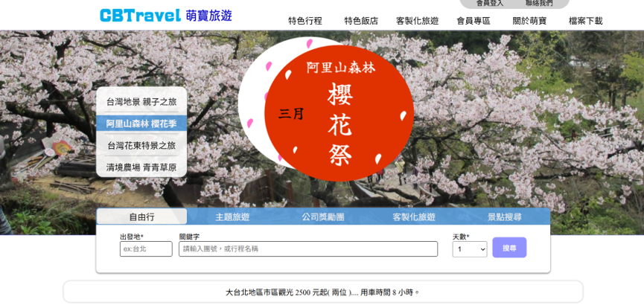The image size is (644, 308).
Task: Switch to the 自由行 search tab
Action: [141, 216]
